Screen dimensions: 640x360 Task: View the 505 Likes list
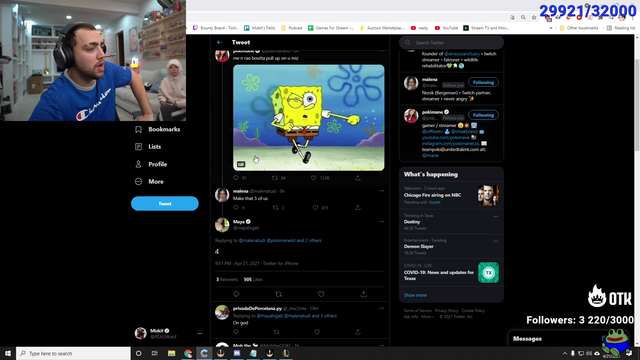point(253,280)
